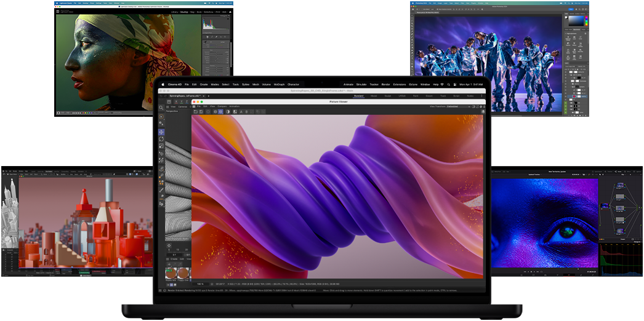Image resolution: width=644 pixels, height=321 pixels.
Task: Select the first material thumbnail in the material manager
Action: 171,273
